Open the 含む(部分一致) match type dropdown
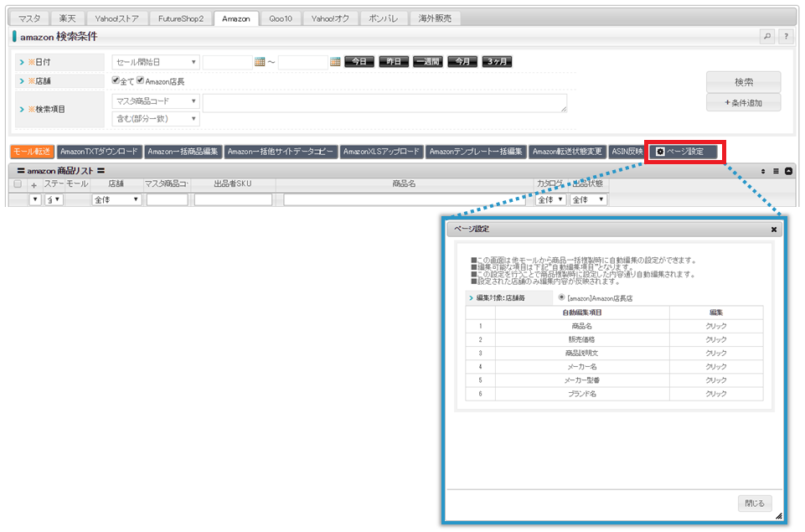805x532 pixels. click(x=156, y=119)
